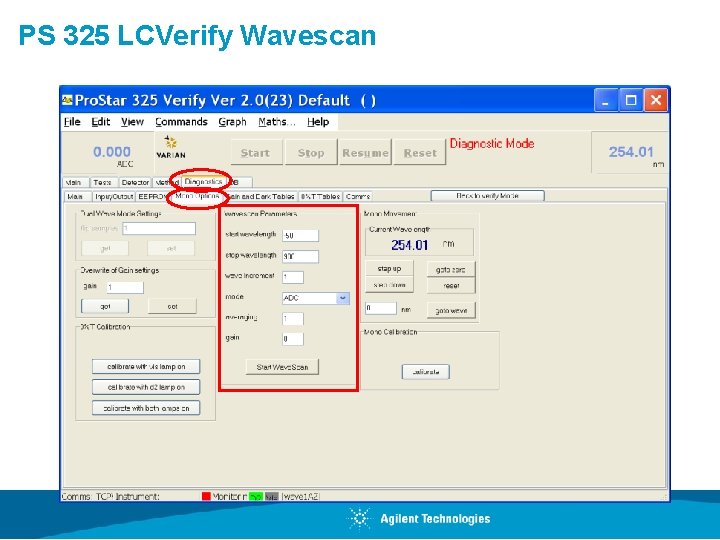Image resolution: width=720 pixels, height=540 pixels.
Task: Open the File menu
Action: click(x=72, y=122)
